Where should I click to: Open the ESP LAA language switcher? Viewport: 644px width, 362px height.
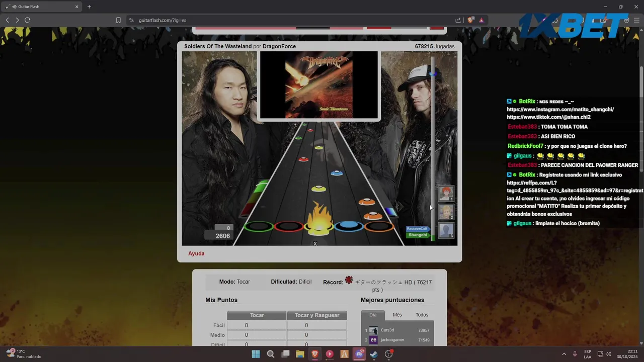(x=588, y=354)
